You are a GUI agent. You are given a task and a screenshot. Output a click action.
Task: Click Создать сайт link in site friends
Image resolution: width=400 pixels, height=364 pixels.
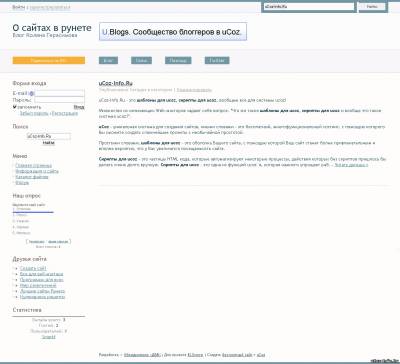point(33,268)
